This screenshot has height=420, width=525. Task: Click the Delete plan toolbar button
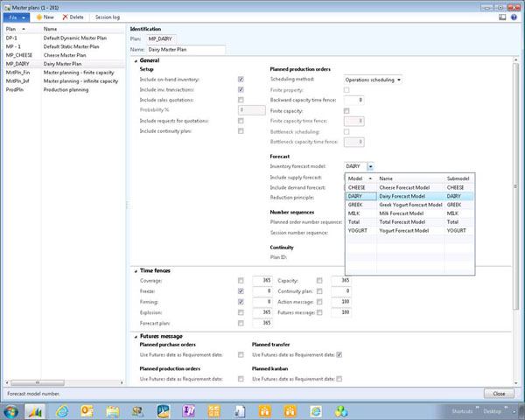(73, 17)
